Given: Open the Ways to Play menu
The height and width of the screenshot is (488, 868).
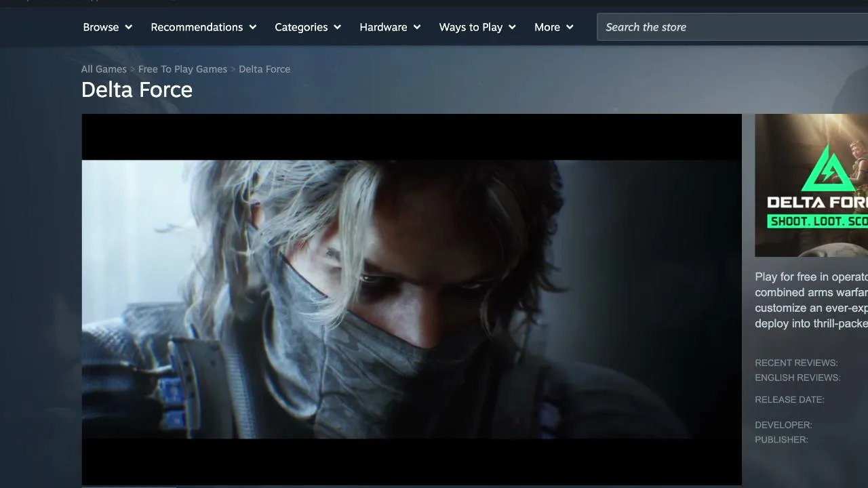Looking at the screenshot, I should [x=477, y=27].
